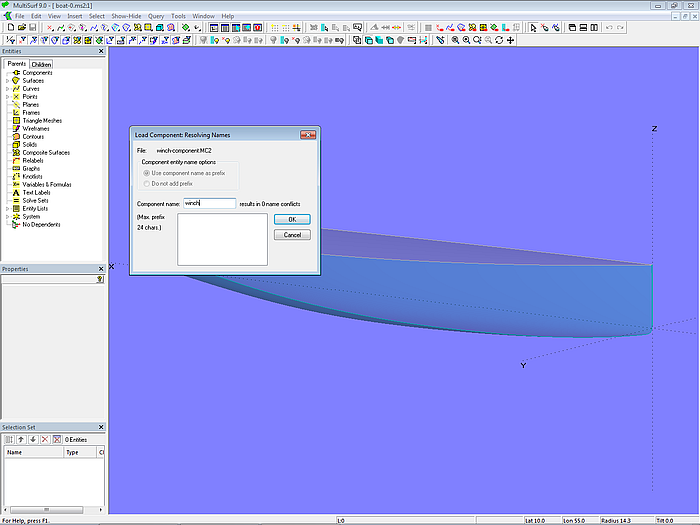Viewport: 700px width, 525px height.
Task: Click the rotate view icon in toolbar
Action: click(498, 41)
